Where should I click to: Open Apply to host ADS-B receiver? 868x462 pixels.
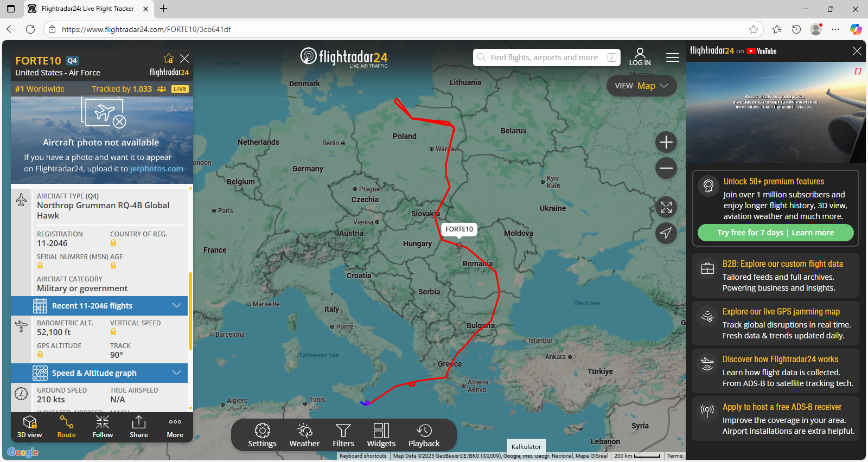775,419
